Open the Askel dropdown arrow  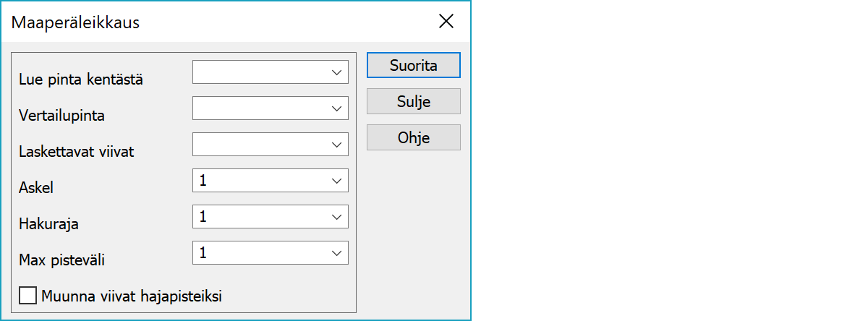pyautogui.click(x=336, y=181)
